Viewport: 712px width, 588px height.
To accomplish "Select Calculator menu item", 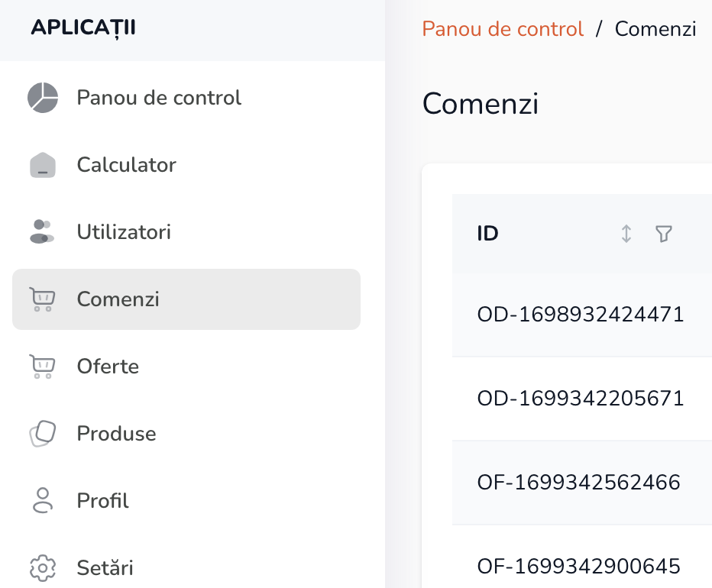I will [126, 165].
